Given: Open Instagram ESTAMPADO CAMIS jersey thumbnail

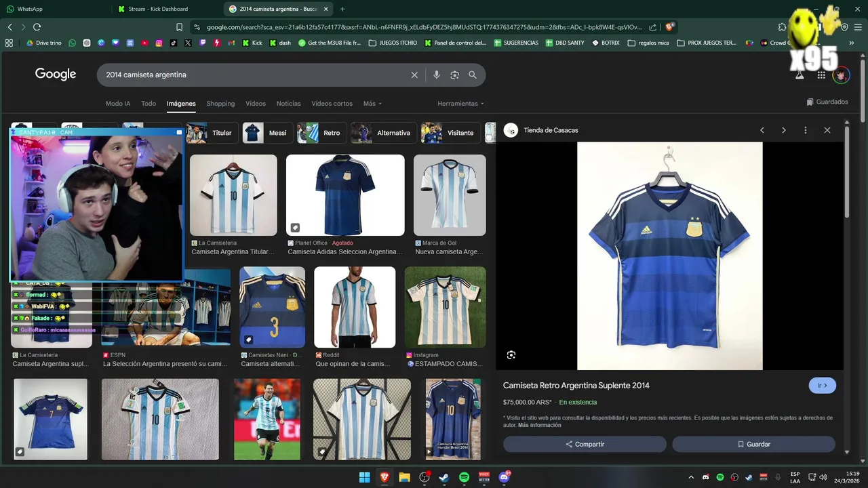Looking at the screenshot, I should tap(445, 307).
